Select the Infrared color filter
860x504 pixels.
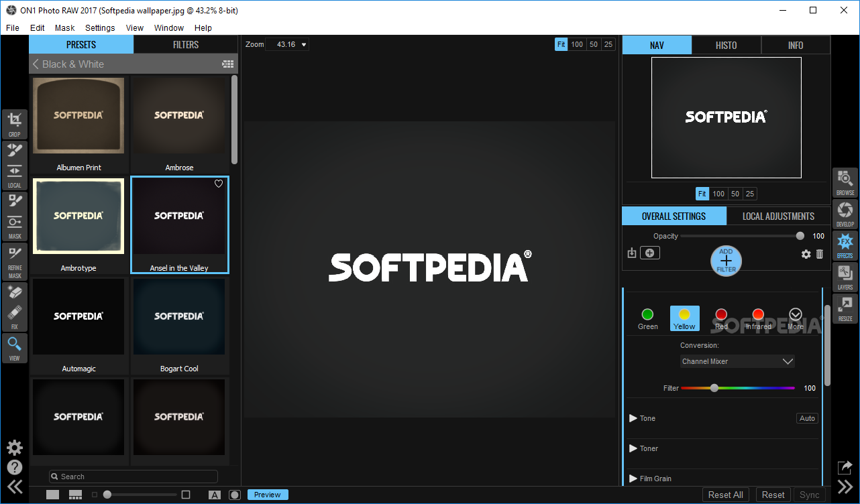click(x=758, y=318)
